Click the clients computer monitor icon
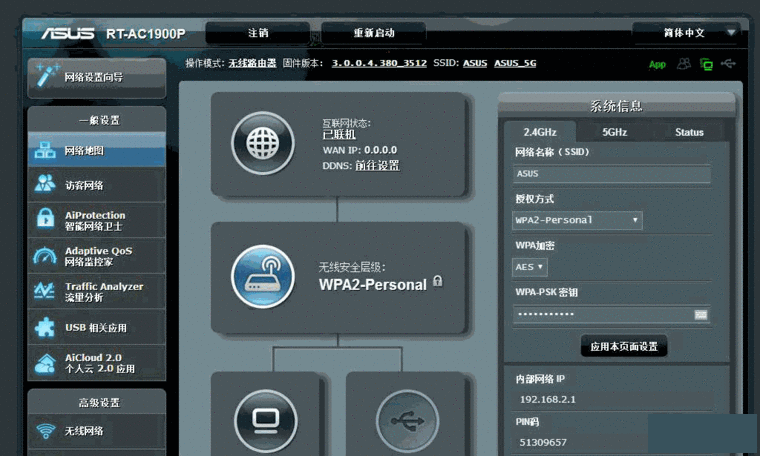 click(x=266, y=421)
